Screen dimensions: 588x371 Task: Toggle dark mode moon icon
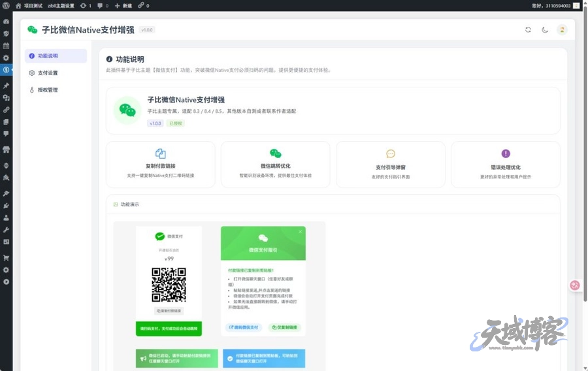tap(545, 29)
